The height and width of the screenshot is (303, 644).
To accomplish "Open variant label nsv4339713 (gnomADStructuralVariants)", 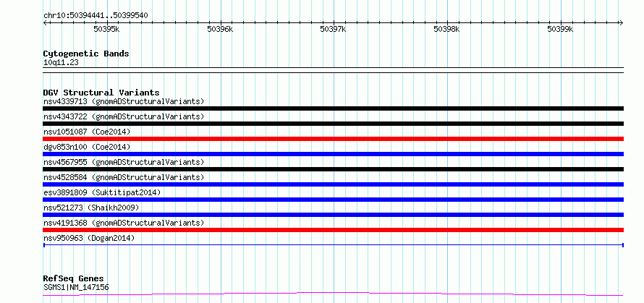I will click(124, 101).
